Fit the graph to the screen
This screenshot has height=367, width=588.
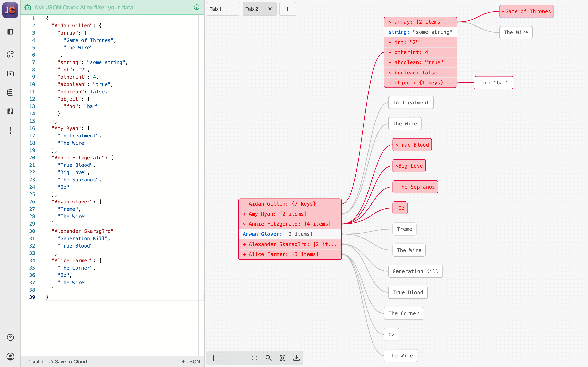(x=255, y=358)
